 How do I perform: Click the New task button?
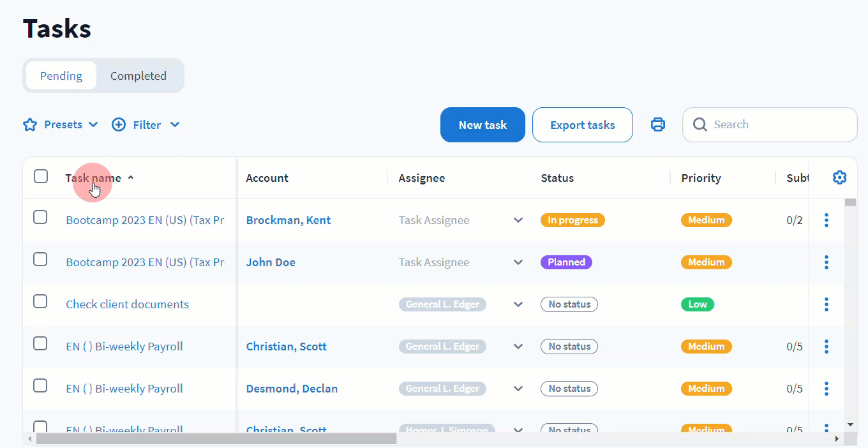click(x=483, y=125)
